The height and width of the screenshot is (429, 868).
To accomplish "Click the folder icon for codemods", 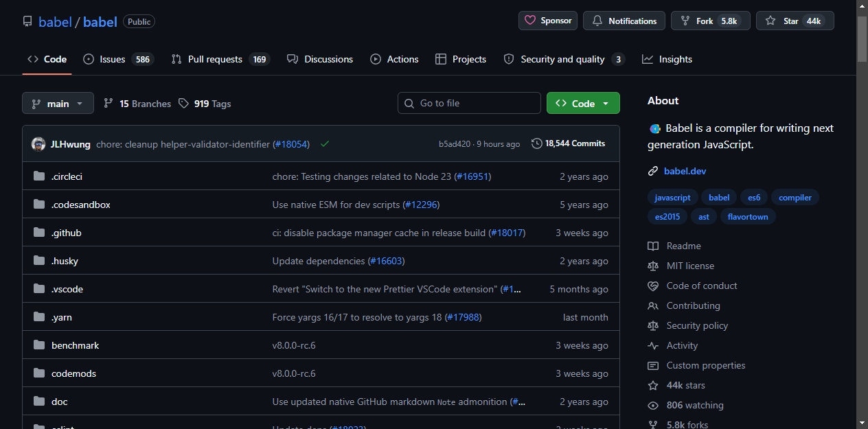I will [x=39, y=373].
